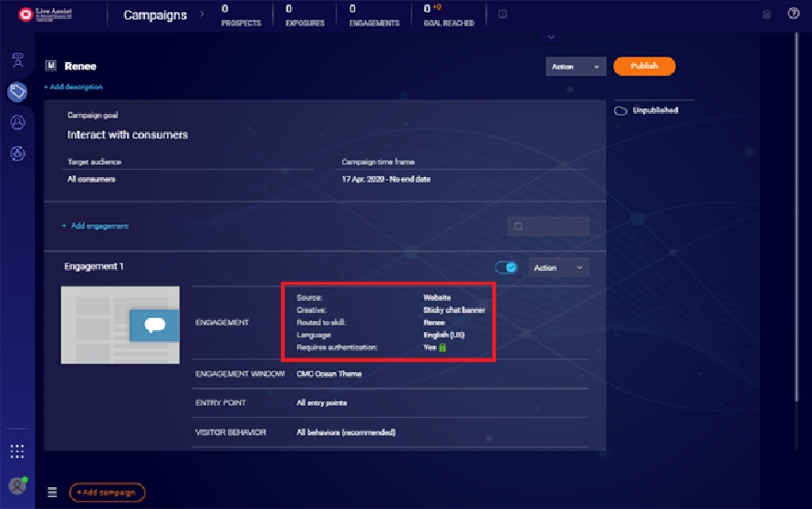Click the campaign list hamburger icon
Image resolution: width=812 pixels, height=509 pixels.
click(x=52, y=492)
